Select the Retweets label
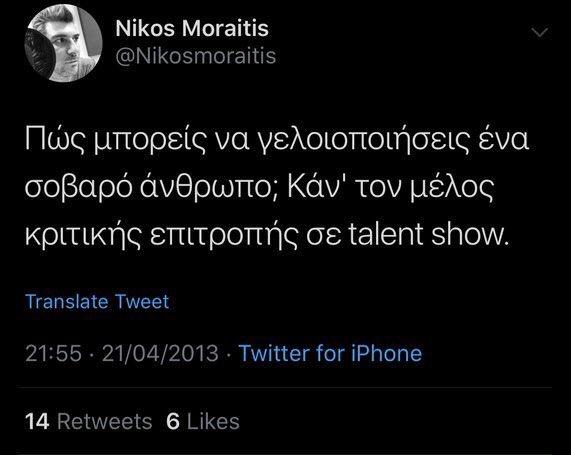Screen dimensions: 571x455 pyautogui.click(x=105, y=421)
